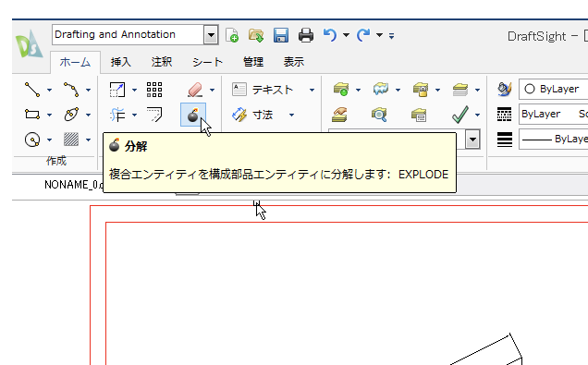
Task: Open the 管理 tab
Action: click(x=253, y=62)
